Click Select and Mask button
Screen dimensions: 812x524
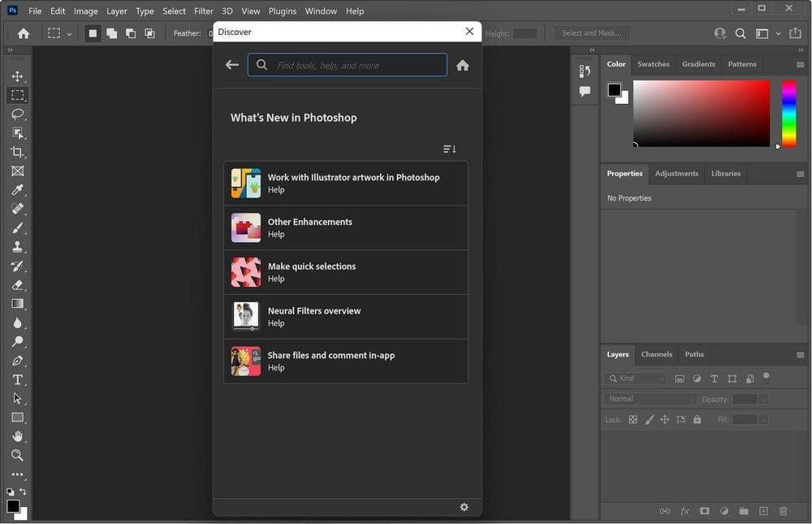(x=591, y=33)
